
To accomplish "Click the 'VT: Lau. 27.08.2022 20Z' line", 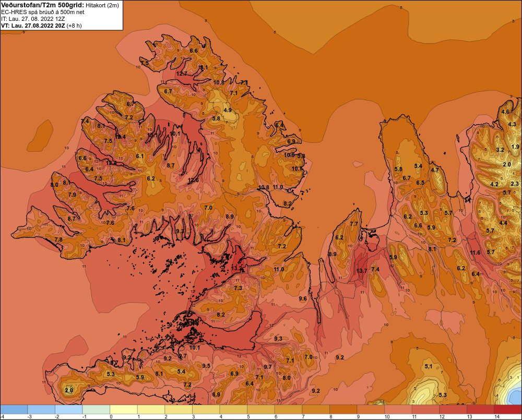I will pyautogui.click(x=33, y=26).
